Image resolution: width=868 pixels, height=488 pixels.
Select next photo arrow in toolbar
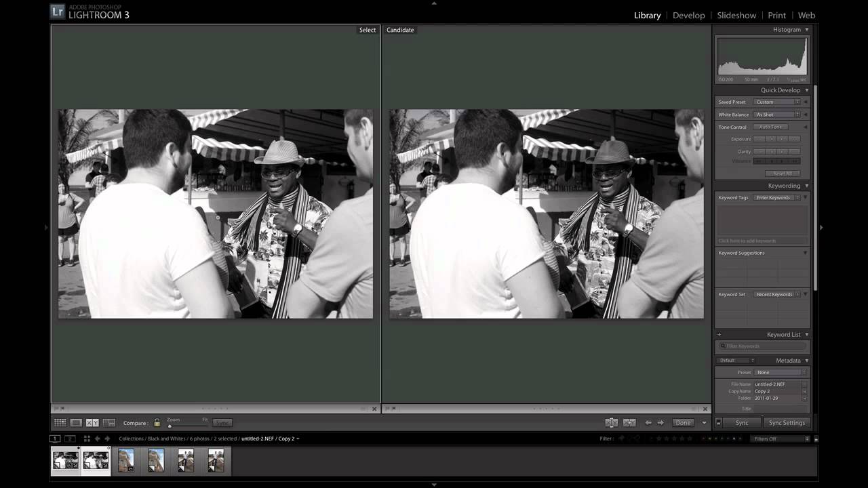(660, 423)
